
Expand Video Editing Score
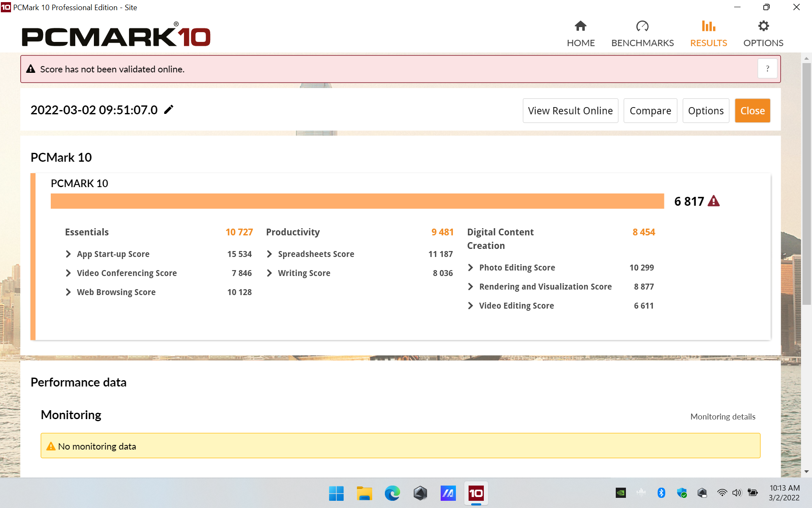(x=470, y=306)
